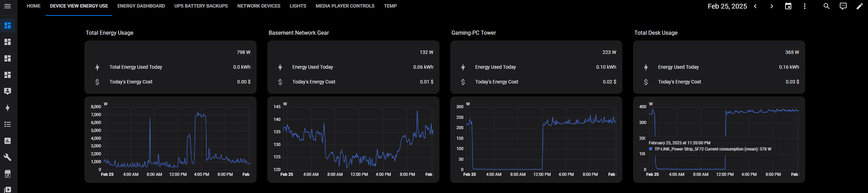Switch to the Energy Dashboard tab
Screen dimensions: 868x193
coord(141,6)
